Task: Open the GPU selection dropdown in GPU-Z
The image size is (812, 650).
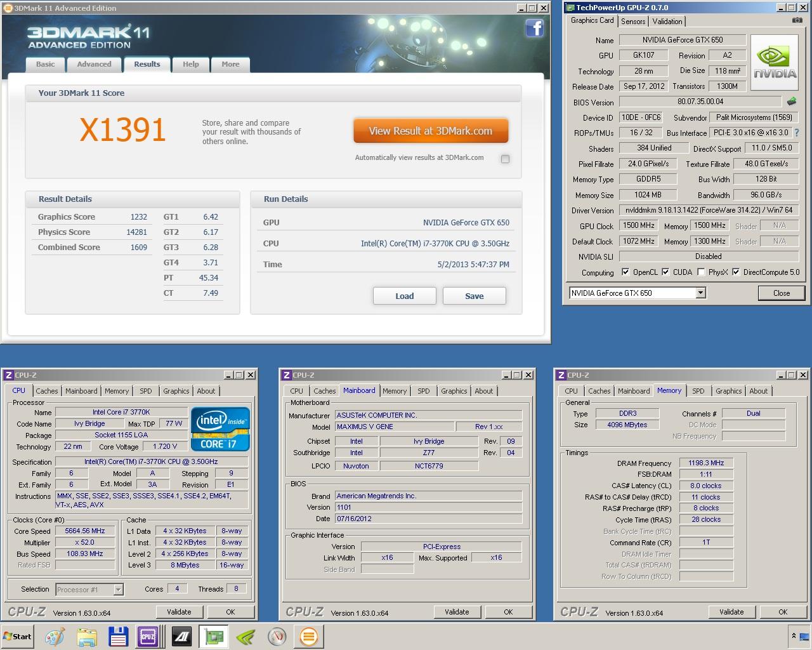Action: click(700, 293)
